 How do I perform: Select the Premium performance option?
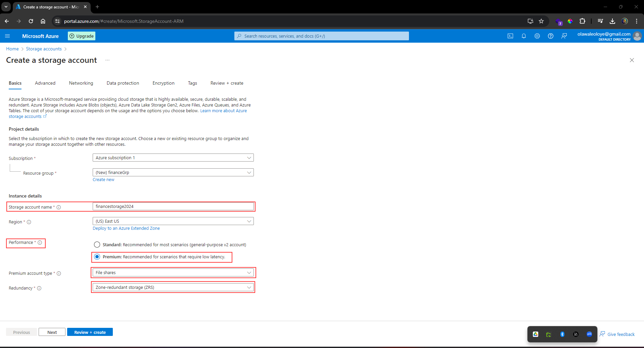[x=97, y=257]
